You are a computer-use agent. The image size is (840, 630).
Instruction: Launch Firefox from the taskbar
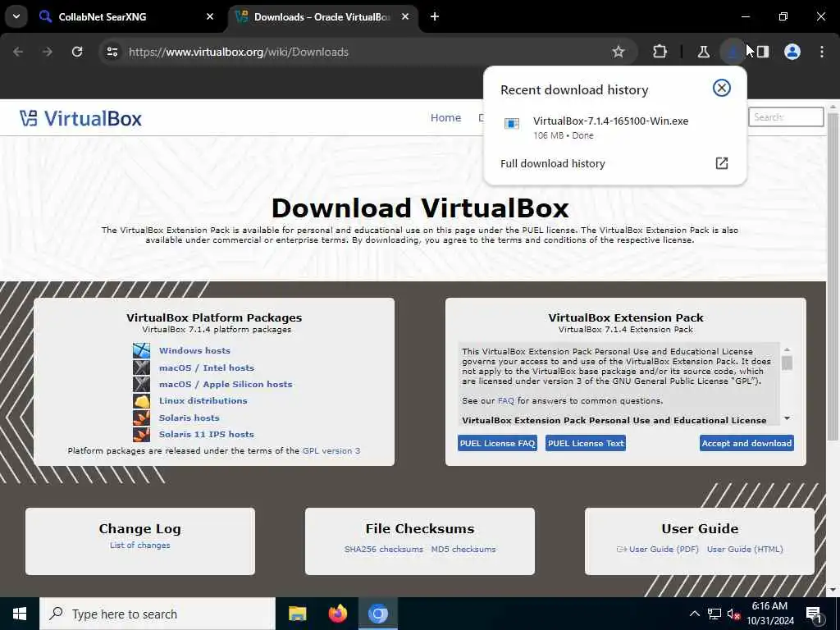(337, 614)
